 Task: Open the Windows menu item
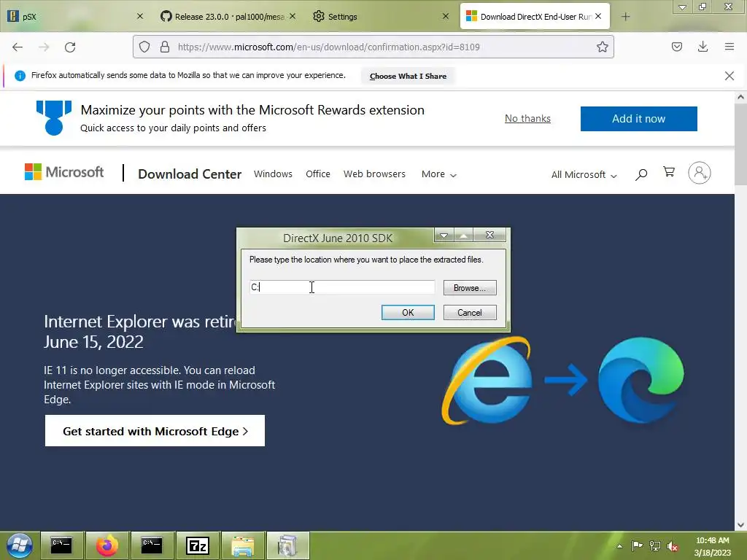(x=273, y=174)
